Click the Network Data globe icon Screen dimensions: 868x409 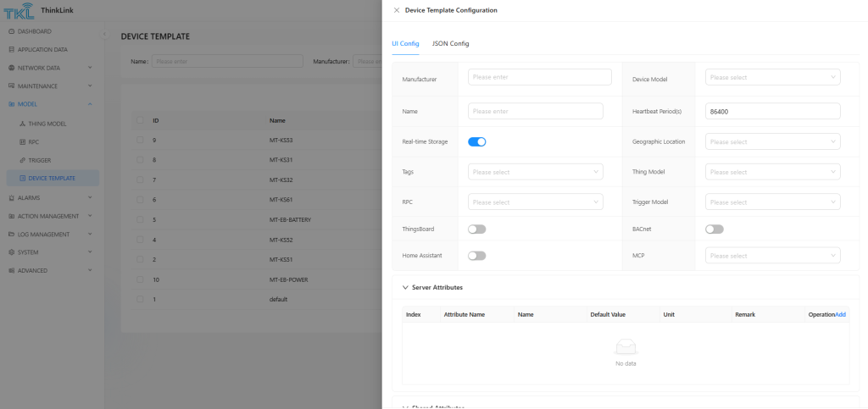point(11,68)
